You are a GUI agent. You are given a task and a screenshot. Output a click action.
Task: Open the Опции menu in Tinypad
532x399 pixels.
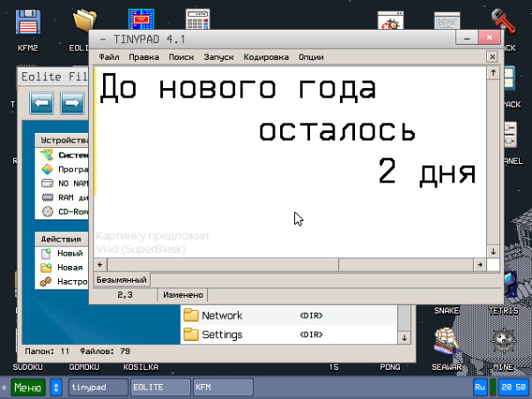click(311, 57)
